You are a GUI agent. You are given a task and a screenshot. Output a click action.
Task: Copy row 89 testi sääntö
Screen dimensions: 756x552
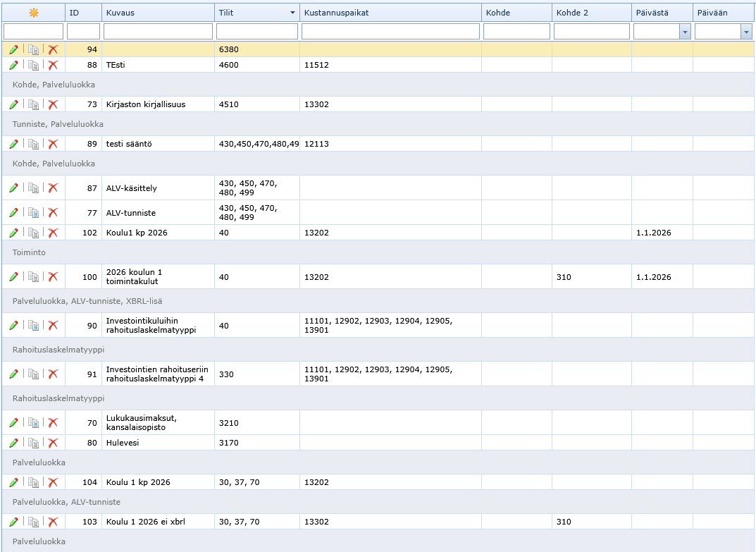tap(33, 144)
